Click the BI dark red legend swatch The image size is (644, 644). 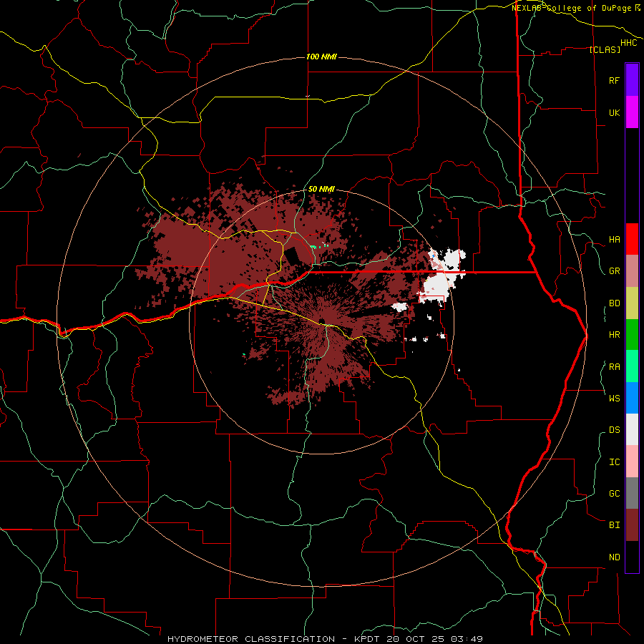click(632, 525)
